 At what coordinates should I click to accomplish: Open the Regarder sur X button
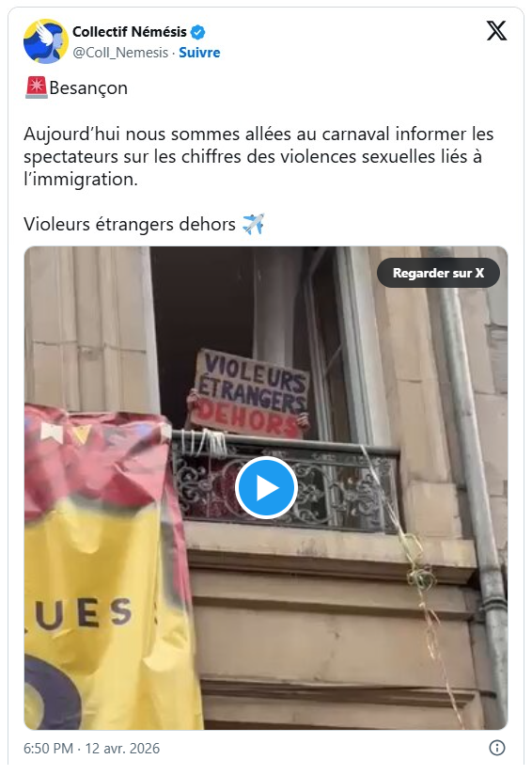click(438, 273)
